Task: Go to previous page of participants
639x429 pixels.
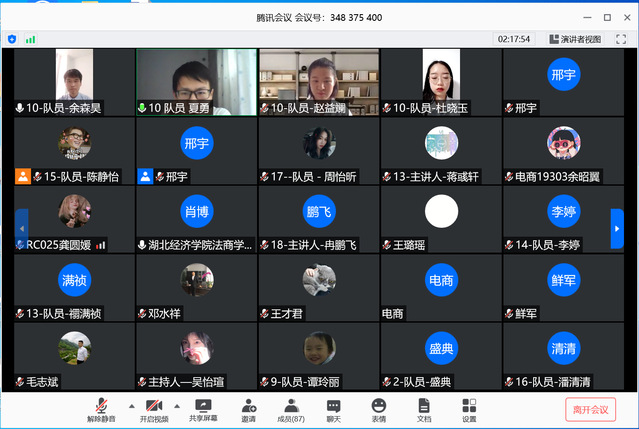Action: pos(21,228)
